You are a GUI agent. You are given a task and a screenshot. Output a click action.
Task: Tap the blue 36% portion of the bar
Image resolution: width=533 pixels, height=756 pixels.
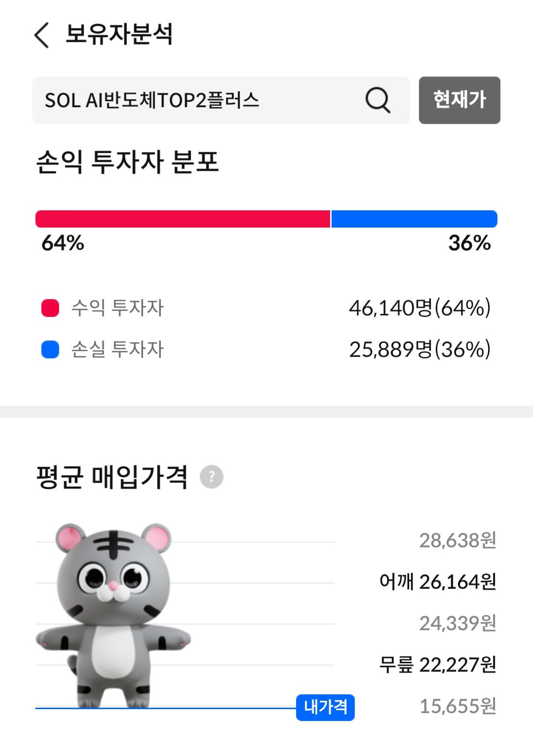414,219
